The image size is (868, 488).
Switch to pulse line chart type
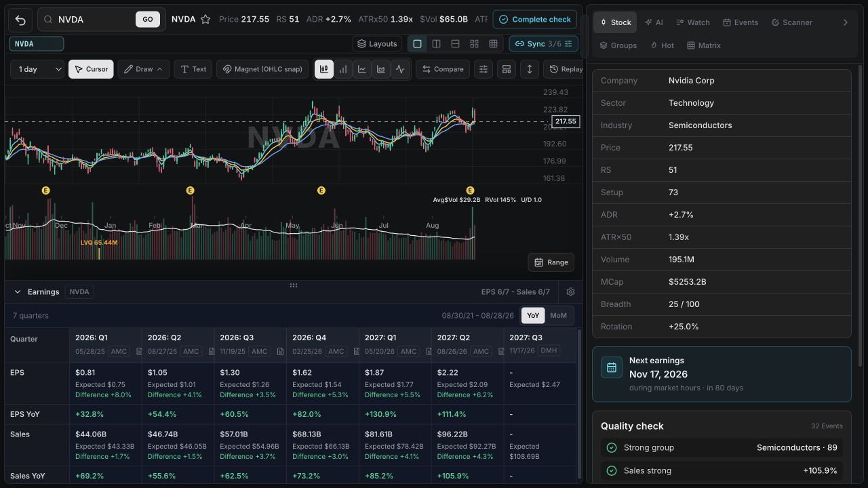coord(400,69)
